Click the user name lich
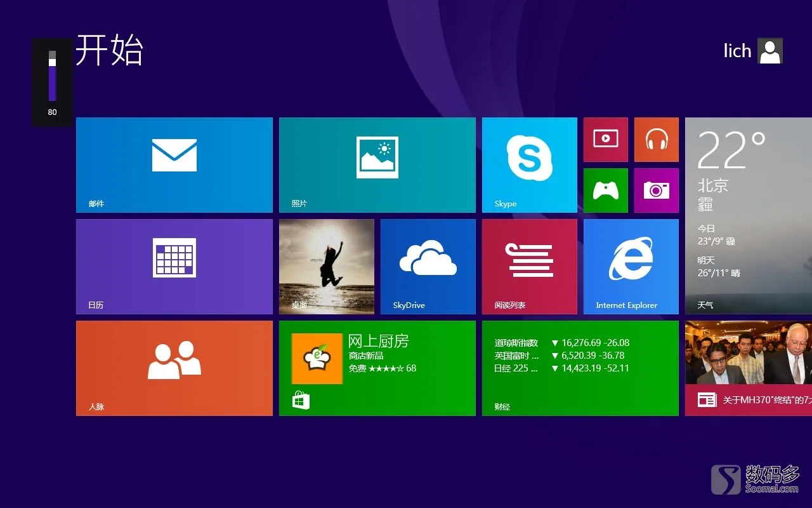812x508 pixels. 737,51
